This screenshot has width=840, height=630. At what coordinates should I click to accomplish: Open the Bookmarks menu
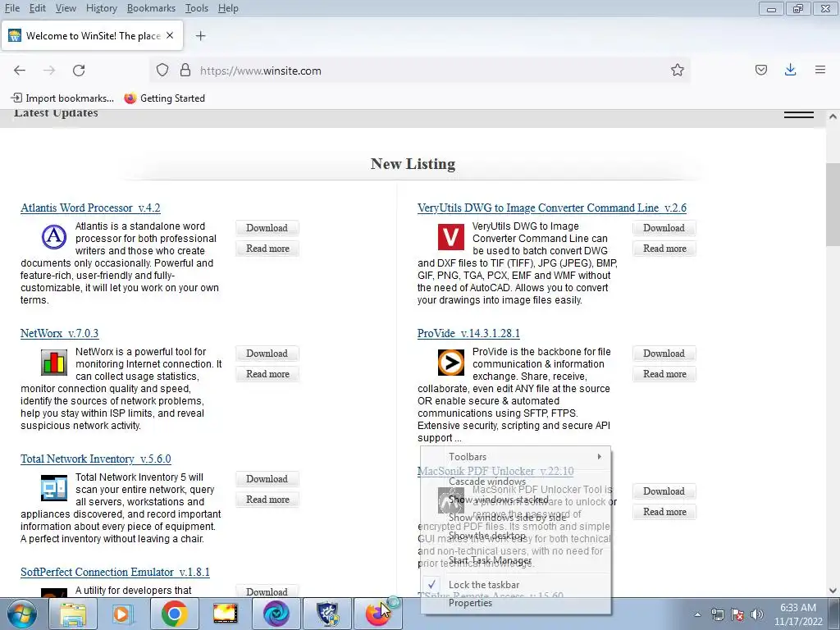point(151,8)
